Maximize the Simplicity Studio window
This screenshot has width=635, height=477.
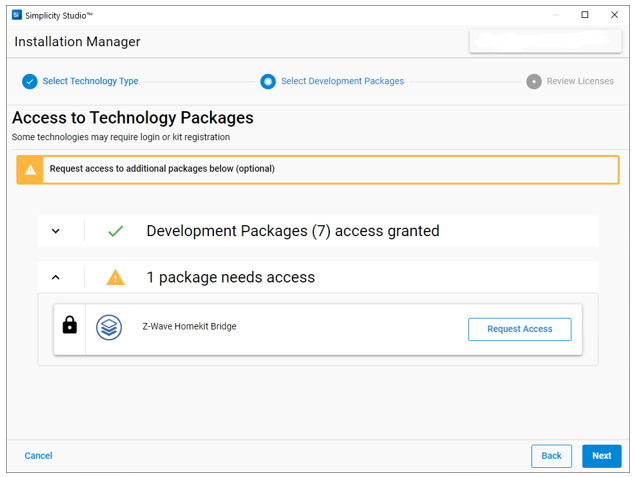pos(585,15)
